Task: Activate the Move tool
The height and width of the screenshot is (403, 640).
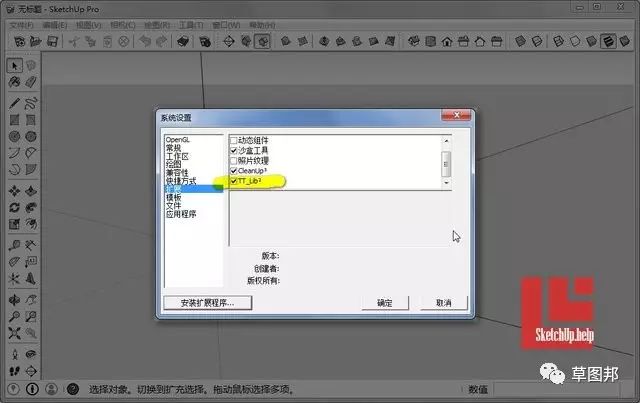Action: 15,191
